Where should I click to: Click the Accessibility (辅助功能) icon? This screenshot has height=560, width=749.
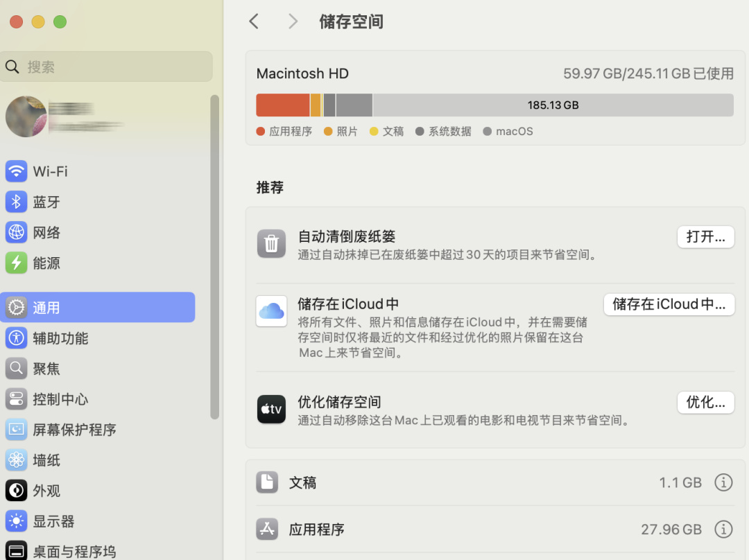pos(16,338)
